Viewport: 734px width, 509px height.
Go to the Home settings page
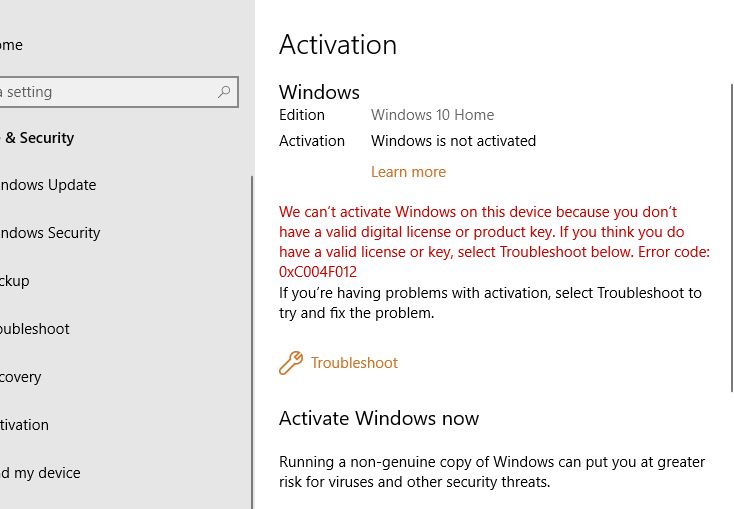[11, 45]
